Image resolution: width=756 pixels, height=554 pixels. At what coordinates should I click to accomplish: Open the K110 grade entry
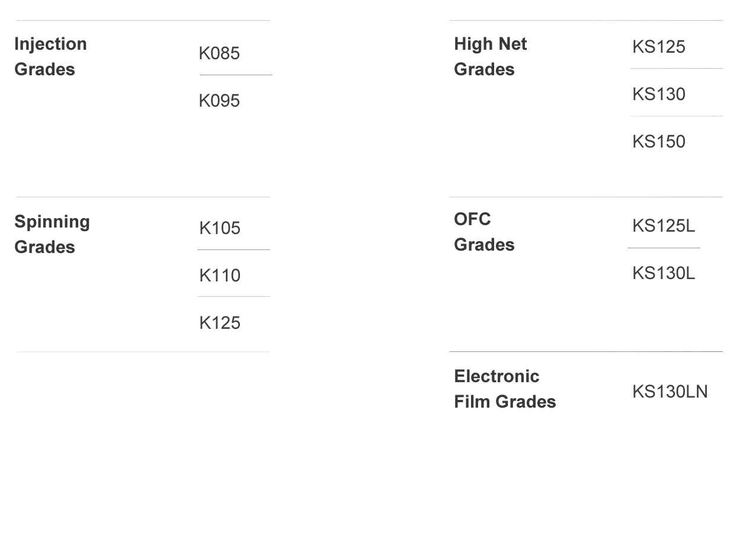(x=220, y=276)
